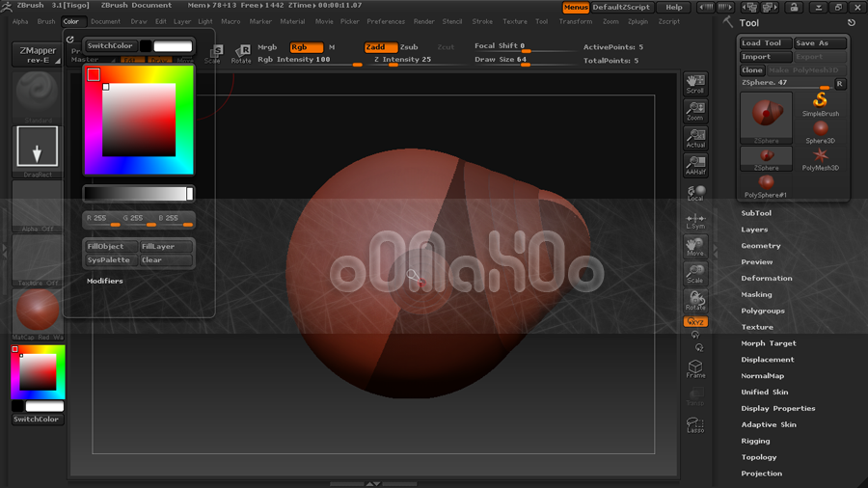The image size is (868, 488).
Task: Select the Zoom canvas tool
Action: click(695, 111)
